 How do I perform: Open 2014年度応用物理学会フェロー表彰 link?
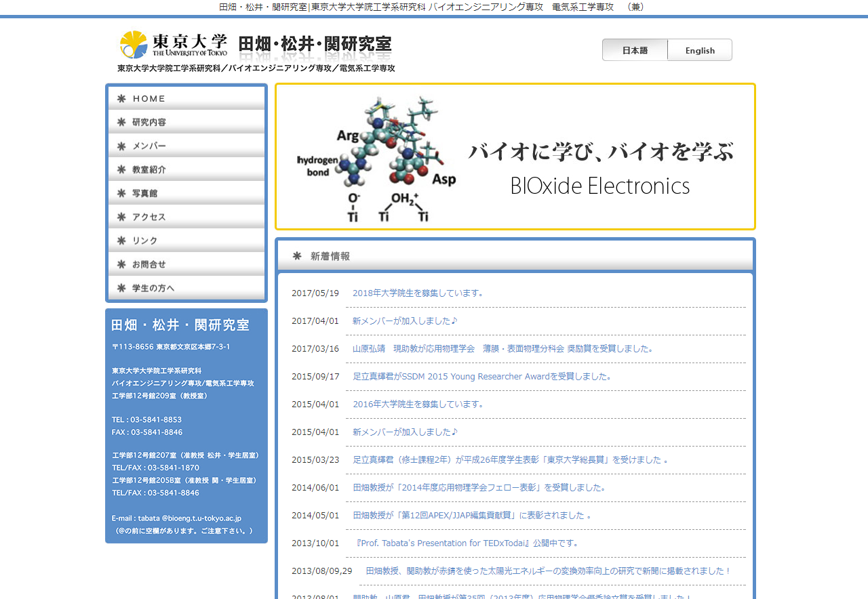coord(479,488)
